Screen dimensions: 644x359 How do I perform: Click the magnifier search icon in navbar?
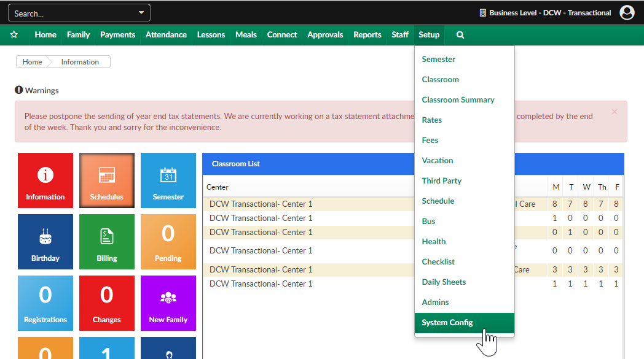coord(460,35)
